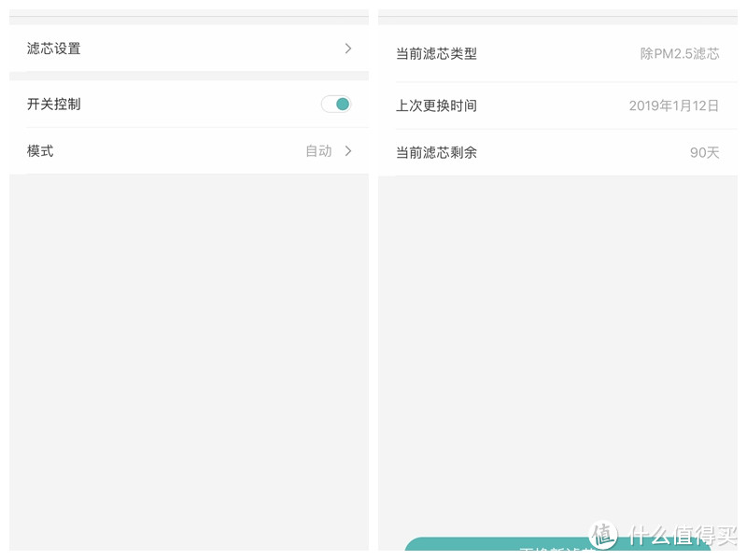Select the 除PM2.5滤芯 value
Screen dimensions: 747x560
click(x=680, y=54)
